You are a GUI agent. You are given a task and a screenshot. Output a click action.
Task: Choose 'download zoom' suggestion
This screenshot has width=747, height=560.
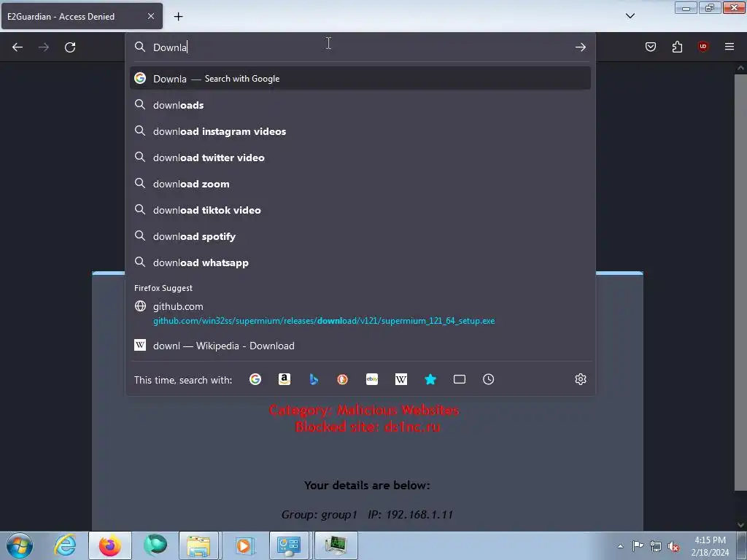(x=360, y=183)
